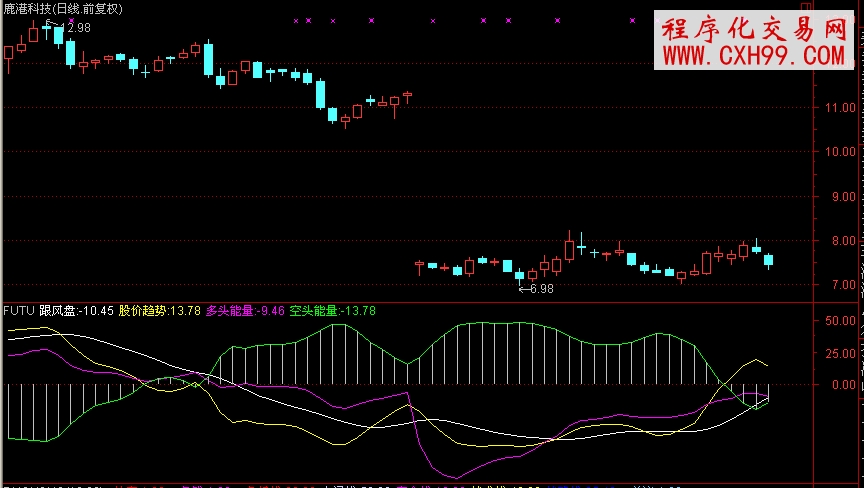Click the 9.00 price axis label
This screenshot has width=864, height=488.
[x=838, y=196]
